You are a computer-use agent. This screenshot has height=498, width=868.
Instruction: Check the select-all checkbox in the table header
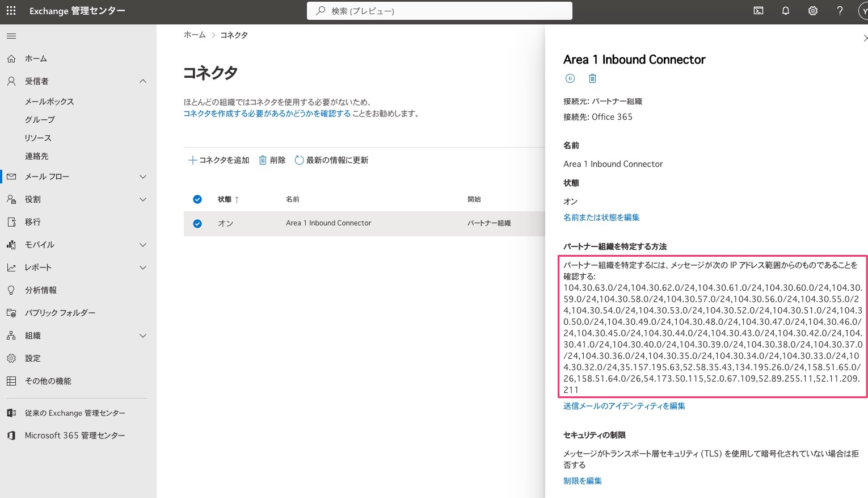coord(197,199)
